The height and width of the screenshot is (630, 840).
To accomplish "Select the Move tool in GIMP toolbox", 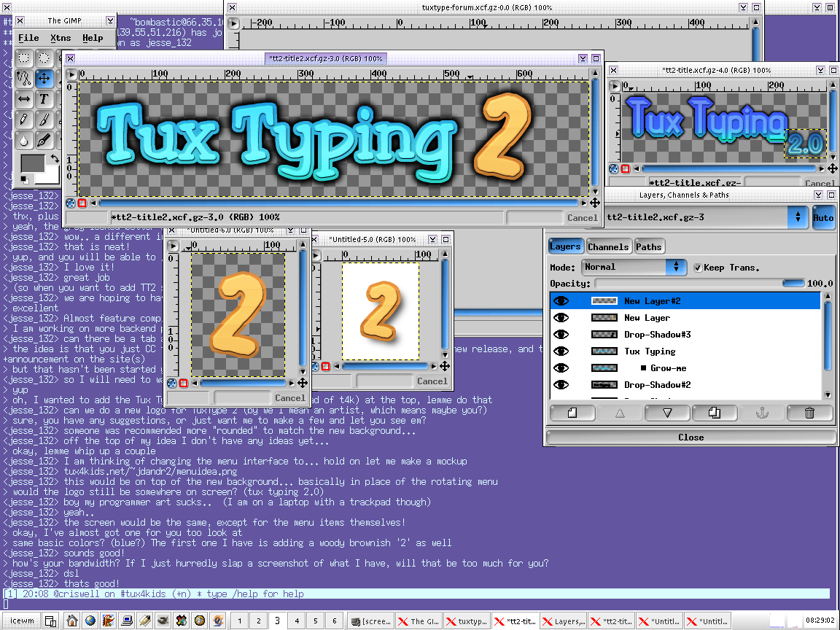I will pyautogui.click(x=44, y=79).
